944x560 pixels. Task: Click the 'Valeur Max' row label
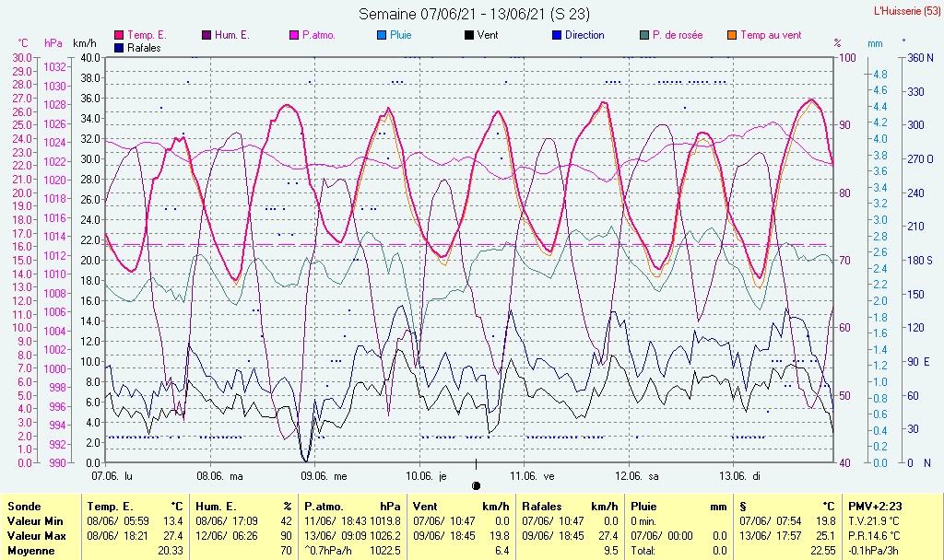(36, 535)
